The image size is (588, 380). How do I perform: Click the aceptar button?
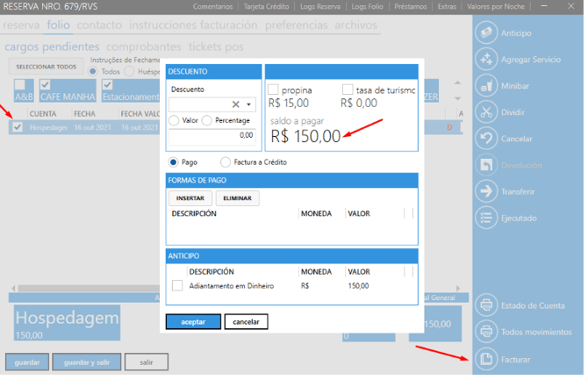pyautogui.click(x=193, y=322)
